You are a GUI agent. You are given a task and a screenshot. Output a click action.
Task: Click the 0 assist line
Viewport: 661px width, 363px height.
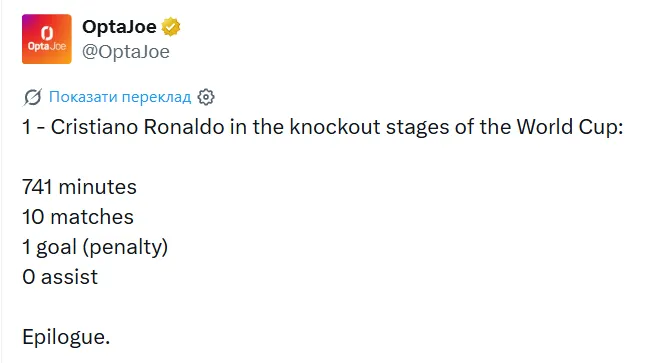pos(60,277)
